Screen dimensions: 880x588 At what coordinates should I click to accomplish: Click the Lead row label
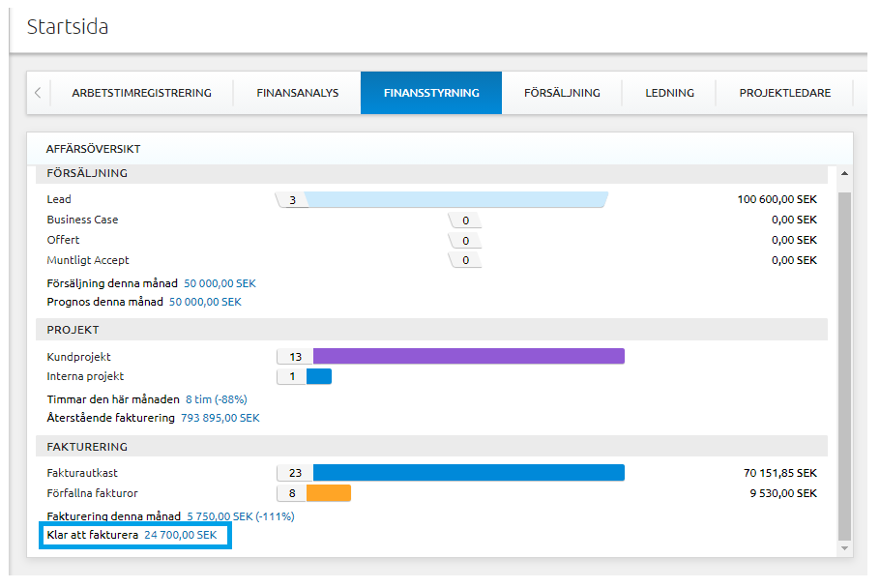click(x=59, y=199)
